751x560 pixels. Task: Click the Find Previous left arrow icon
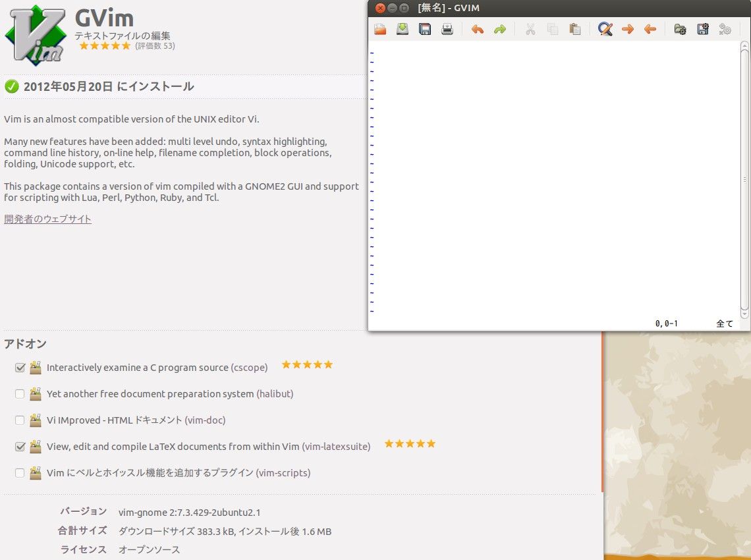tap(650, 29)
